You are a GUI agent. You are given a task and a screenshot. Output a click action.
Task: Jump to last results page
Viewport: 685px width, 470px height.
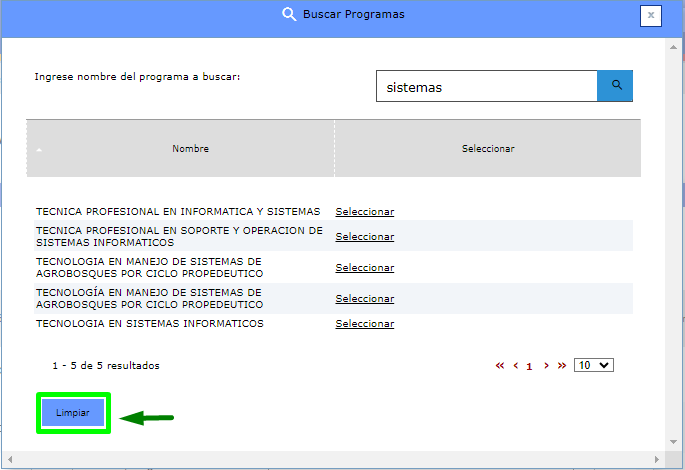click(x=562, y=366)
